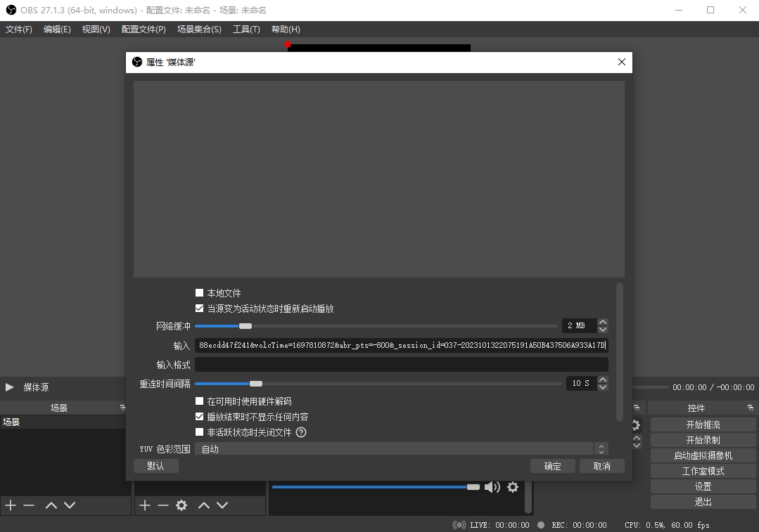Click the 取消 button

click(601, 466)
